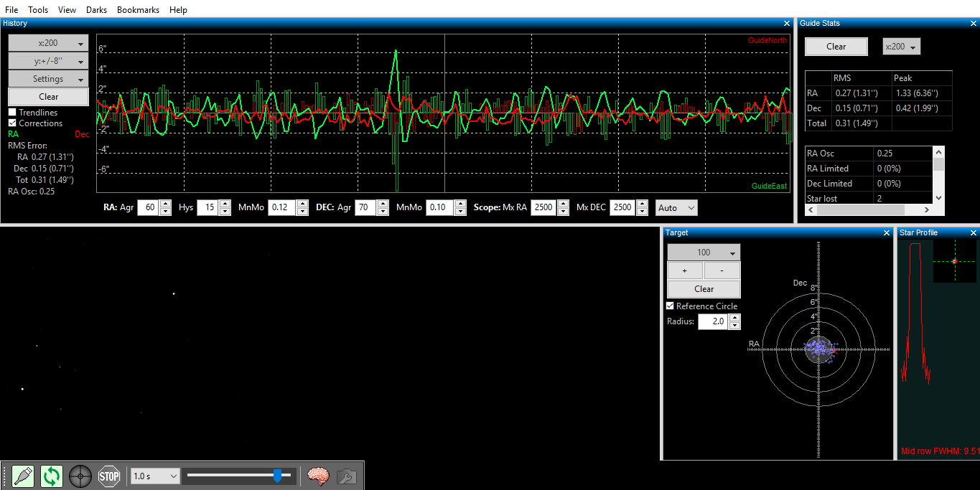Uncheck the Corrections checkbox
Screen dimensions: 980x490
click(12, 123)
